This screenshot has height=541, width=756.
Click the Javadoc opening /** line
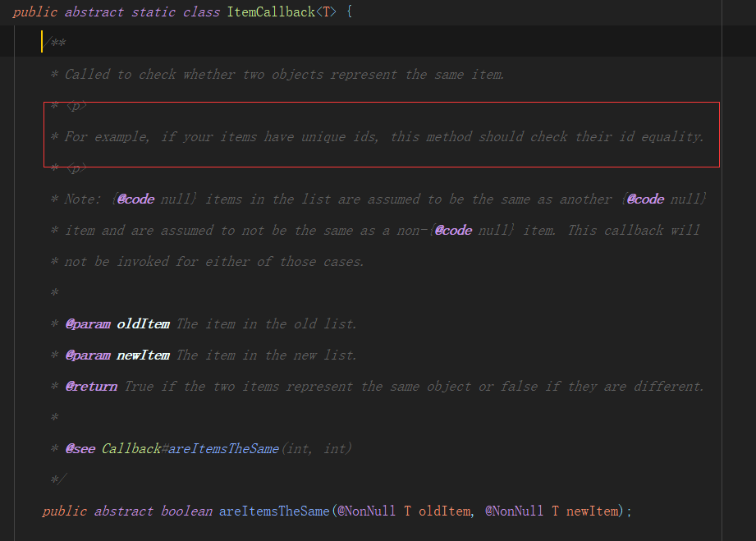[55, 43]
